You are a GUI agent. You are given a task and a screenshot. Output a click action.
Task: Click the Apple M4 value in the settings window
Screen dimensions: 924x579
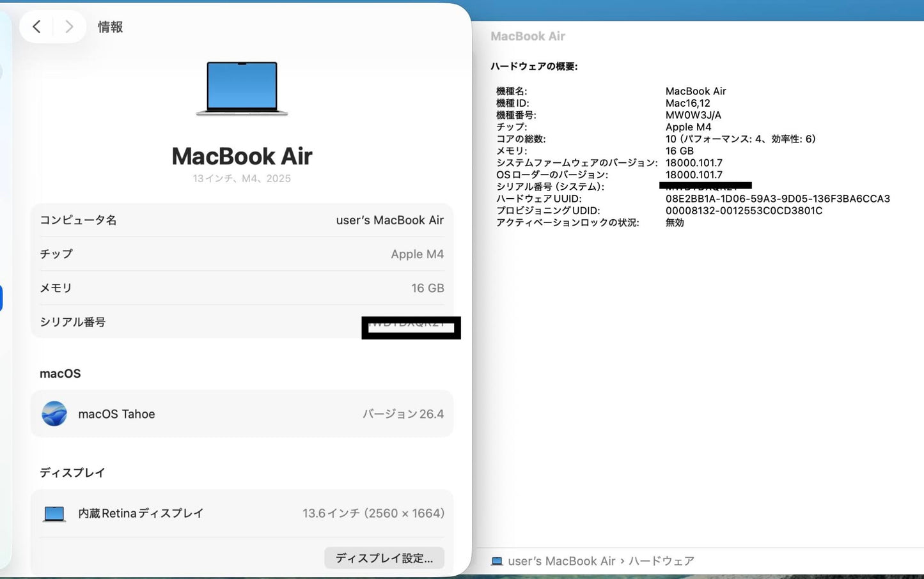(x=418, y=254)
